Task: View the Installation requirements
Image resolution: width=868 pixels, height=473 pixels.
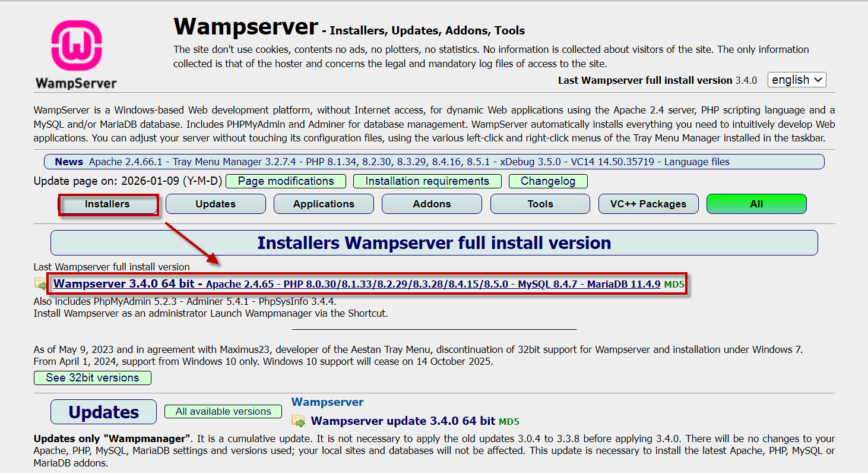Action: [x=427, y=181]
